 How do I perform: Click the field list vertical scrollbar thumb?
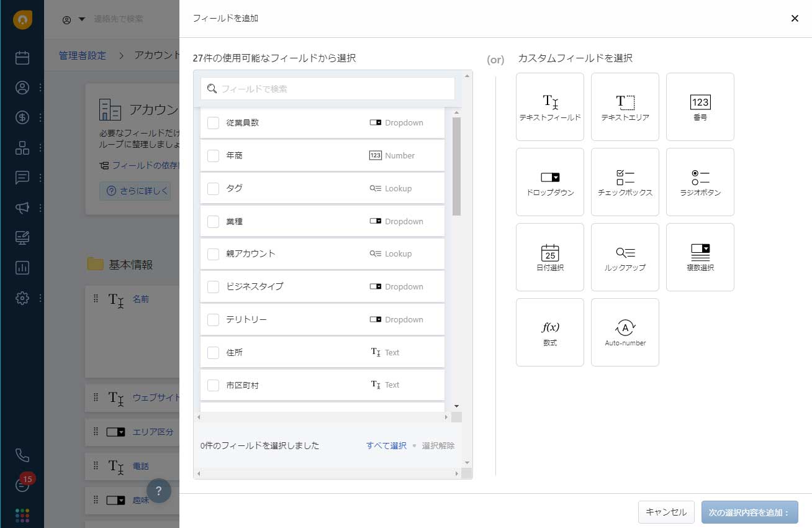click(x=457, y=166)
